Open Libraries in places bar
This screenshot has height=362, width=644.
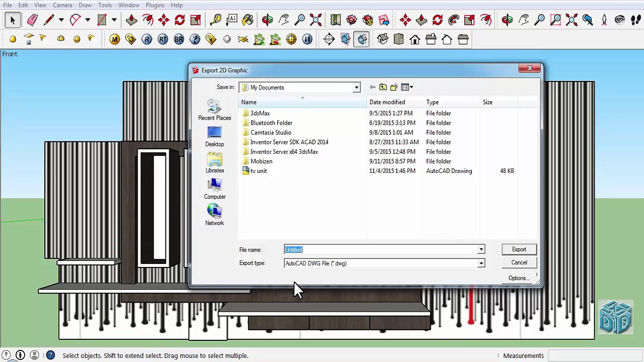click(x=214, y=162)
